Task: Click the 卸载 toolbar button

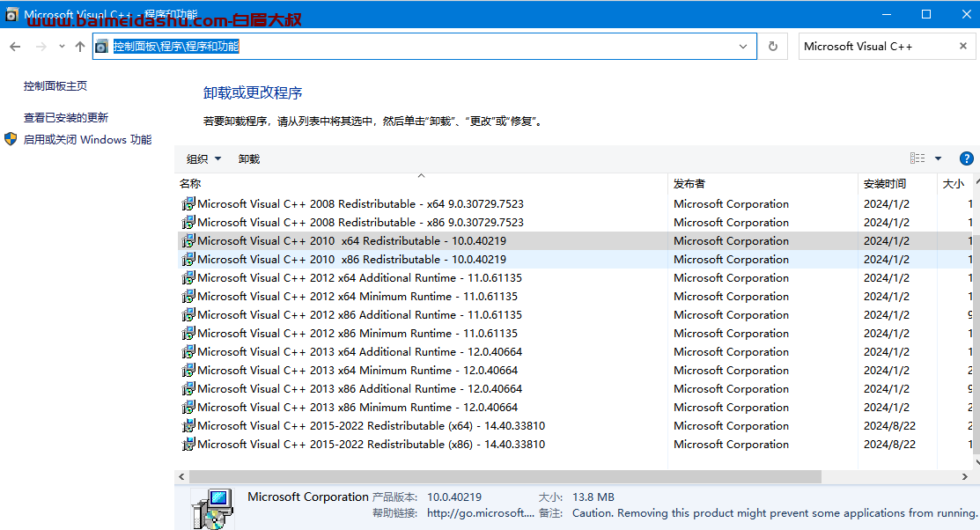Action: pos(249,158)
